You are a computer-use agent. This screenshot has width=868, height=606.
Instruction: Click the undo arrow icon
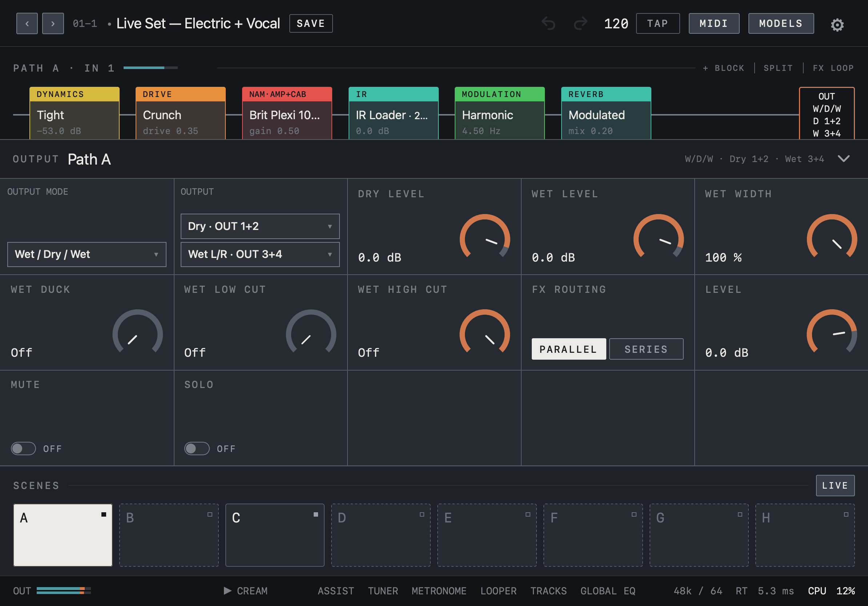tap(548, 23)
